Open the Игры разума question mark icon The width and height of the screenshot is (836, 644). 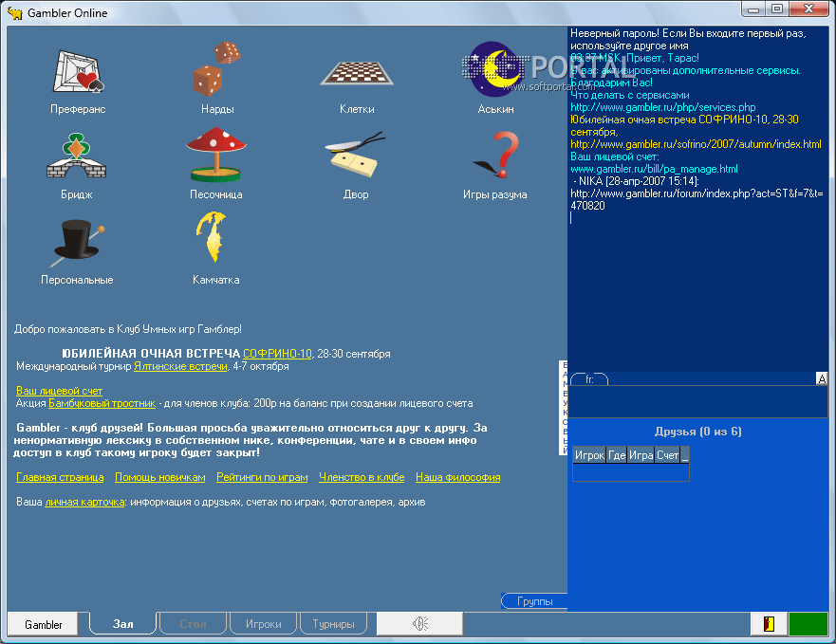click(x=496, y=156)
